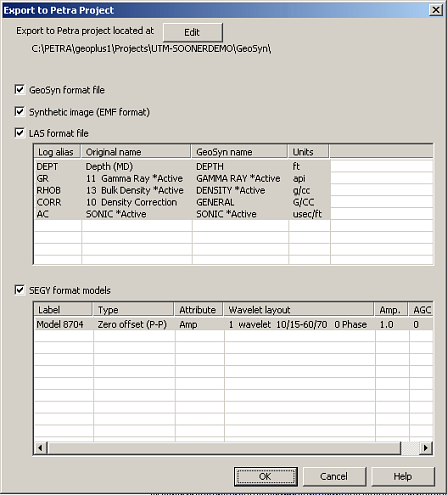Open the Help button
This screenshot has height=495, width=447.
403,476
